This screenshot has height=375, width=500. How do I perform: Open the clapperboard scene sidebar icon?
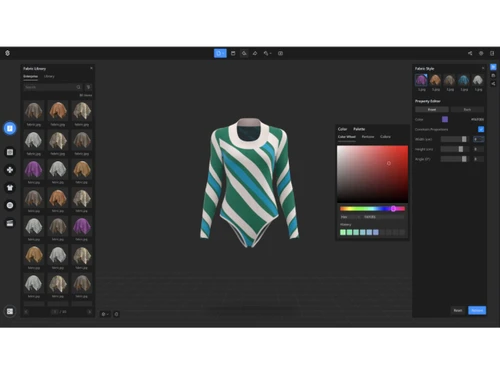click(10, 223)
